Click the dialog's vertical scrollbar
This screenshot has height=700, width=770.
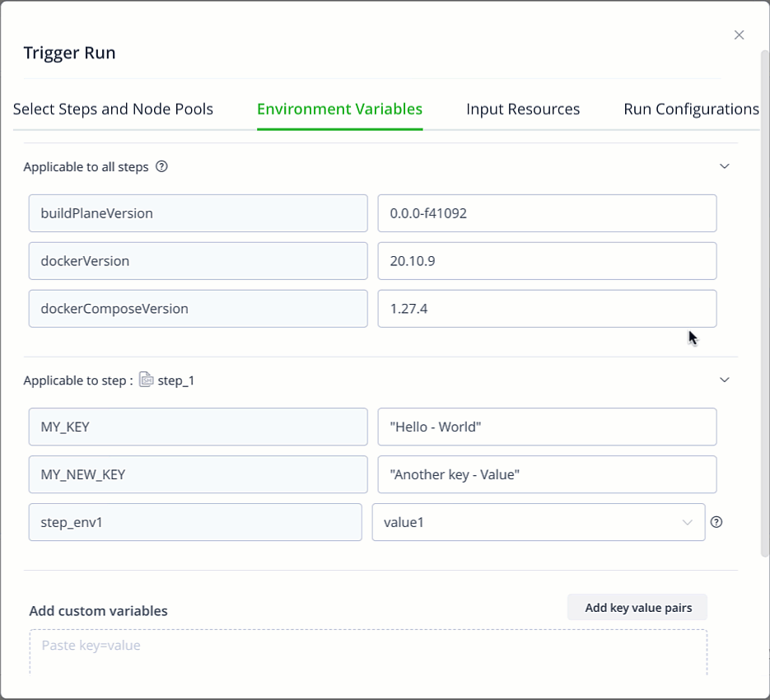click(x=764, y=305)
